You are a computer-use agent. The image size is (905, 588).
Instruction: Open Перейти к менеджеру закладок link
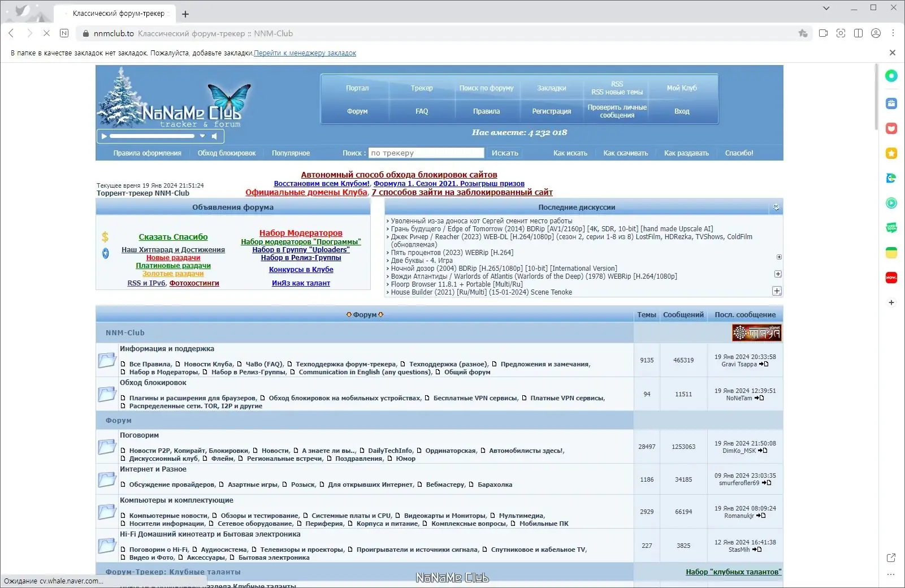305,53
